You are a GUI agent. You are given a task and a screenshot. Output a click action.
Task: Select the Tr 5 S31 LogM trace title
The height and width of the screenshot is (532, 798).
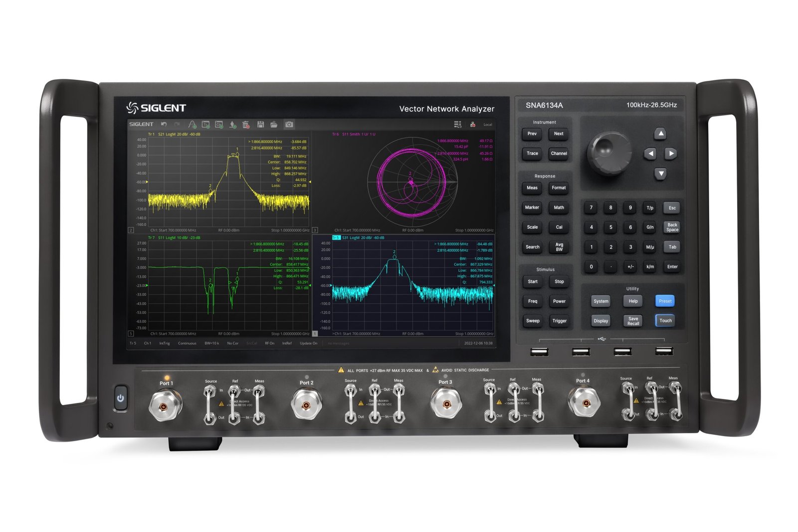click(x=358, y=238)
